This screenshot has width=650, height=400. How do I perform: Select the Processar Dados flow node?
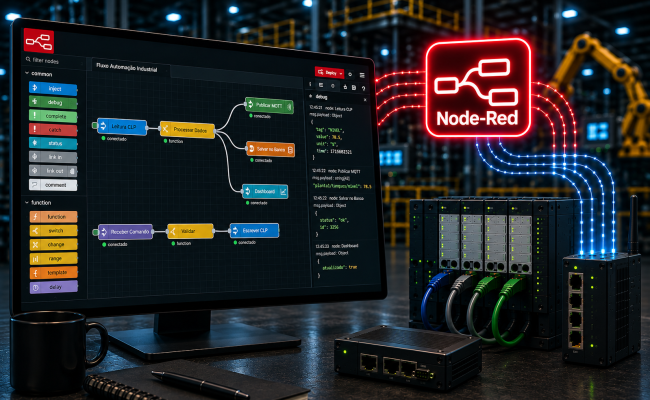(x=187, y=130)
